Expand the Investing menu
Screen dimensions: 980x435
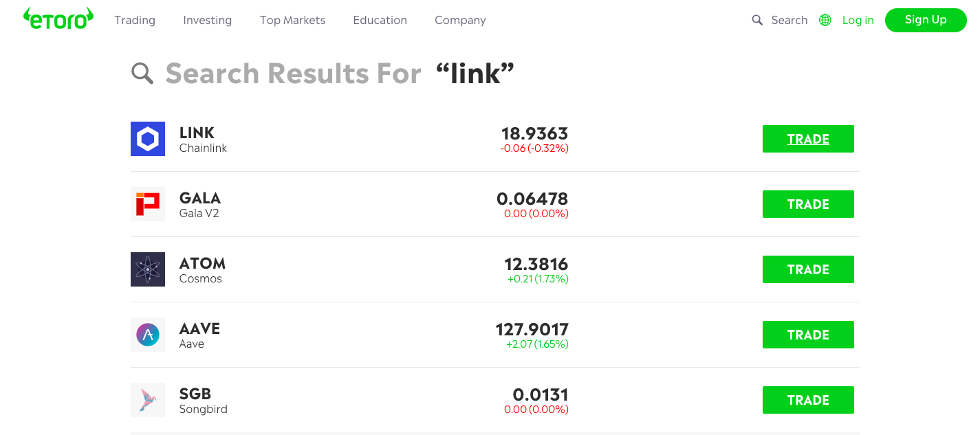pos(207,20)
